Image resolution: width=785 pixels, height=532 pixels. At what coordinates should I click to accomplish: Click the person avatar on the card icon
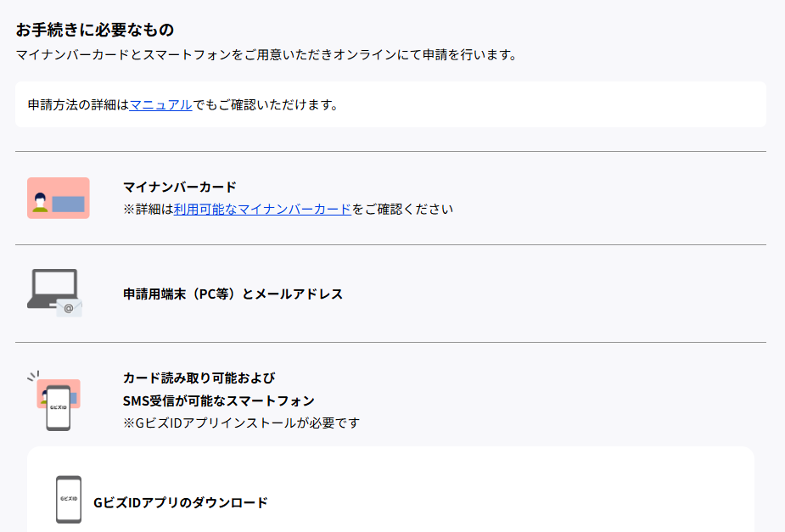tap(40, 203)
